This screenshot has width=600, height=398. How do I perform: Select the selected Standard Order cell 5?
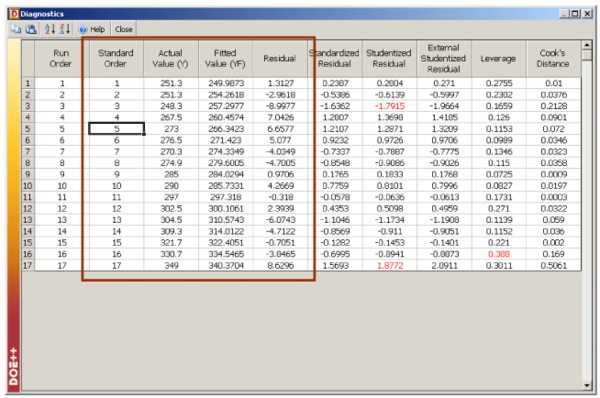[x=116, y=129]
